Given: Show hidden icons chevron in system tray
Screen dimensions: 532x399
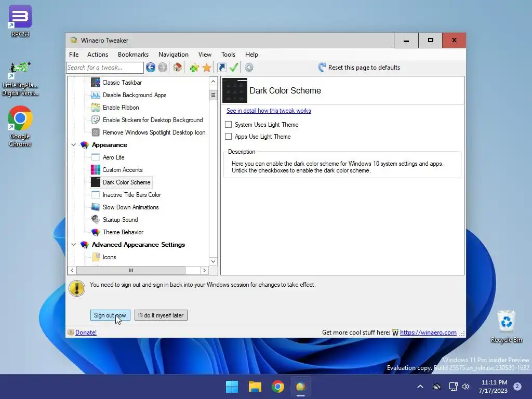Looking at the screenshot, I should tap(420, 387).
